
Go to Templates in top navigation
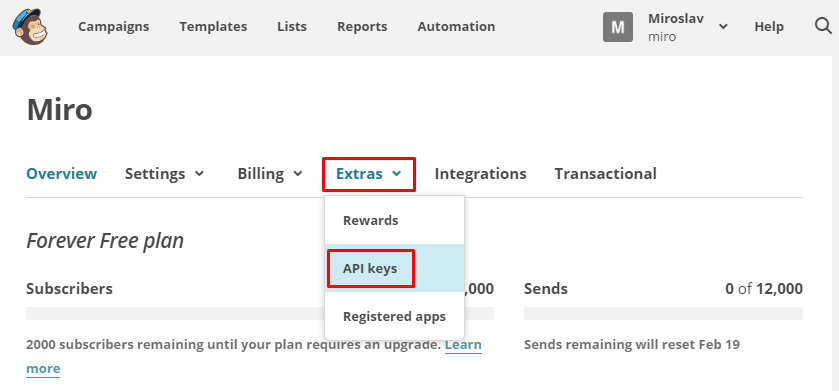click(x=213, y=26)
